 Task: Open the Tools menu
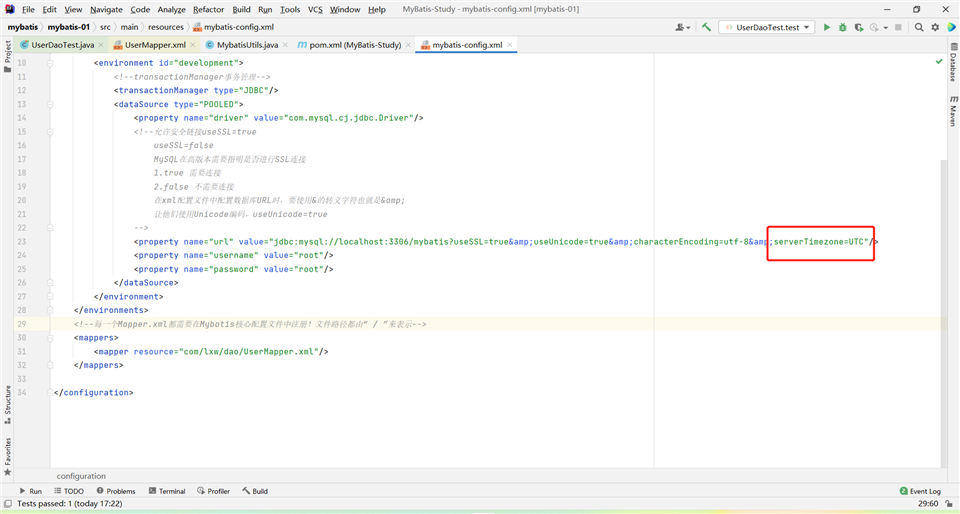point(290,9)
